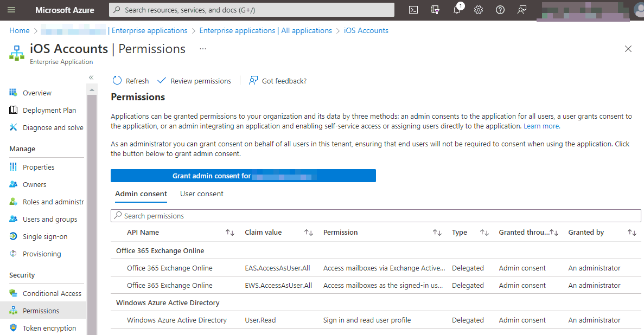This screenshot has height=335, width=644.
Task: Click the Single sign-on icon
Action: (x=13, y=236)
